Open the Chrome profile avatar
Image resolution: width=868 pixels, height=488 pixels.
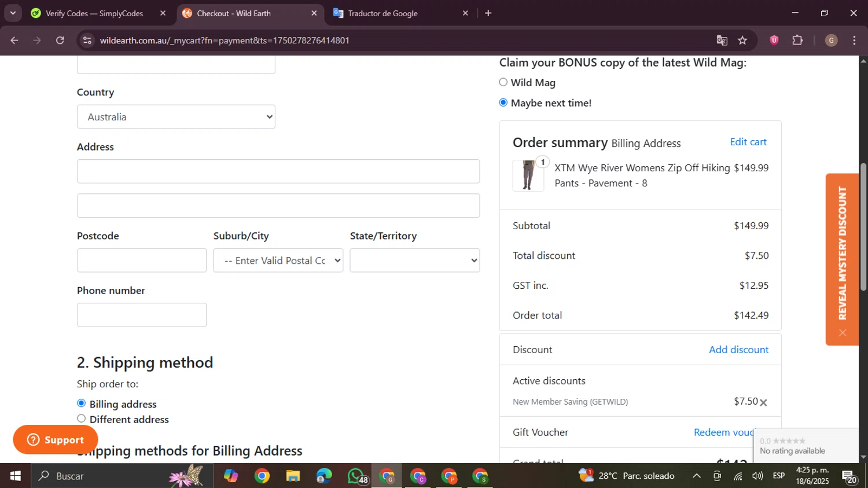pos(831,41)
